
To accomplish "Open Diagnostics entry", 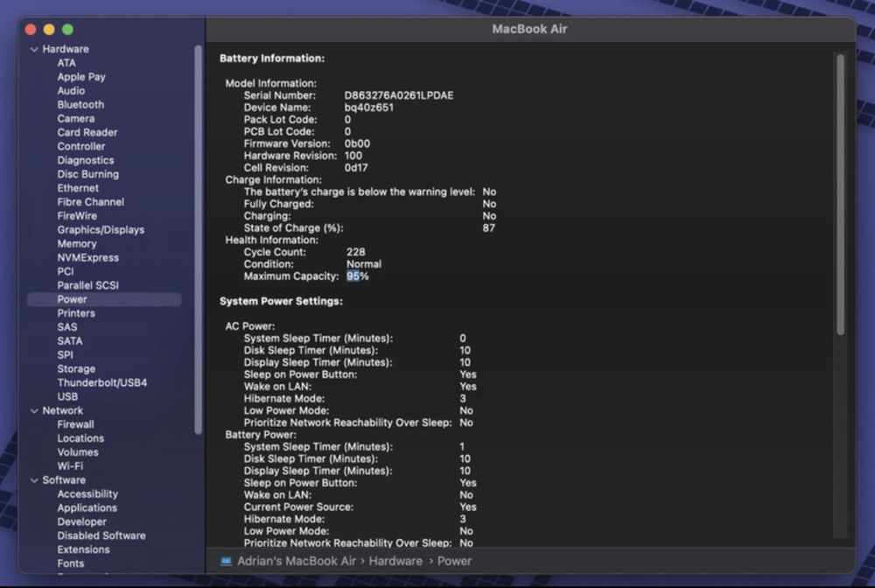I will pos(86,161).
